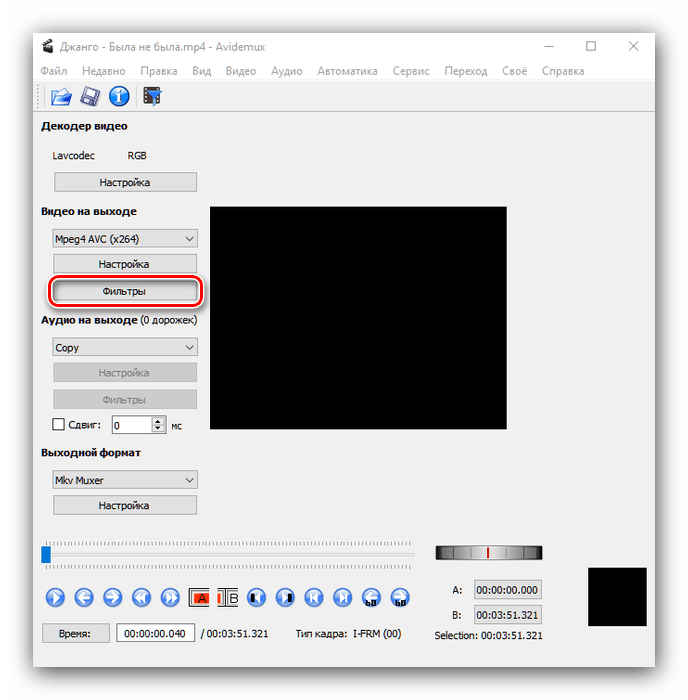Enable the Сдвиг audio shift checkbox

click(x=58, y=424)
